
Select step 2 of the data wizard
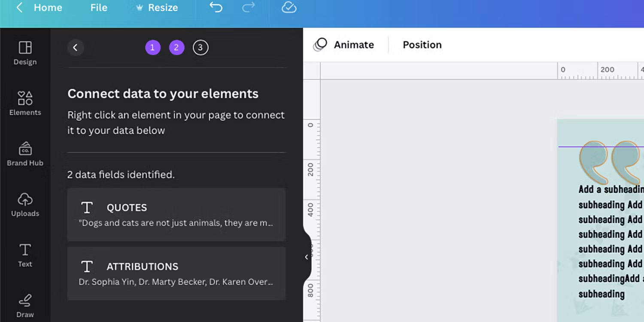[x=176, y=47]
